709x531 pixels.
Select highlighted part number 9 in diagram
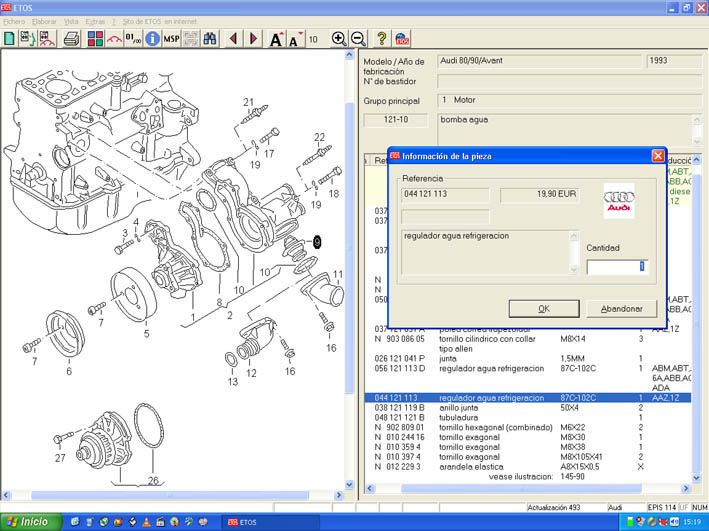point(317,242)
